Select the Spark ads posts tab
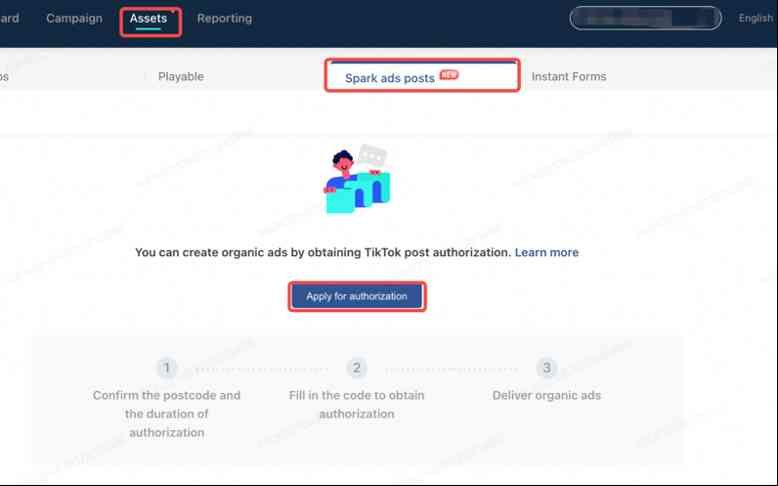Screen dimensions: 778x486 pyautogui.click(x=390, y=77)
